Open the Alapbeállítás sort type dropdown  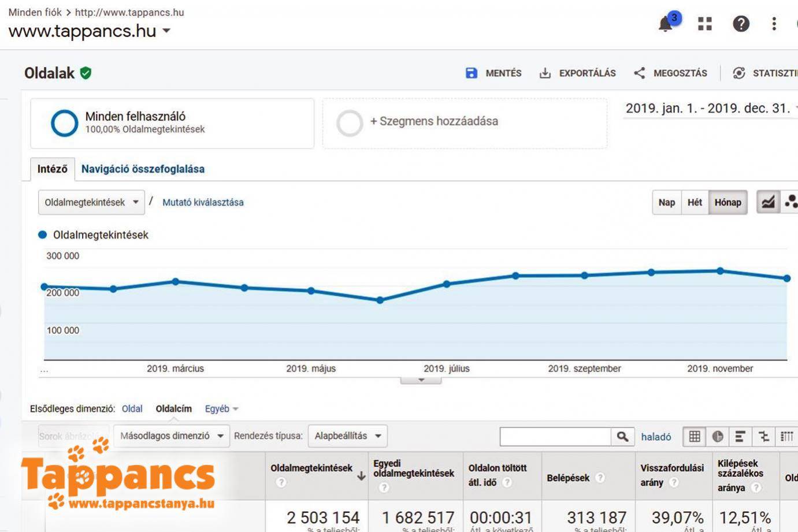[x=347, y=436]
